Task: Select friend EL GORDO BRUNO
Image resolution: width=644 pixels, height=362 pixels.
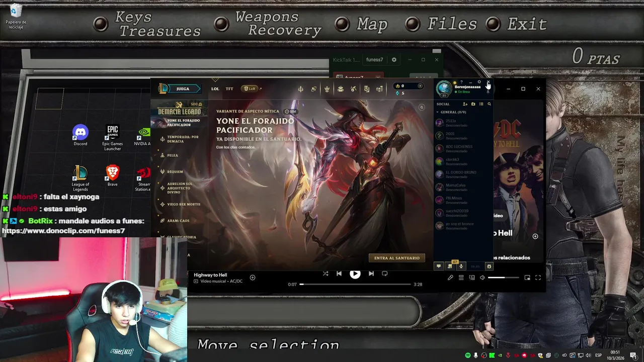Action: pyautogui.click(x=463, y=174)
